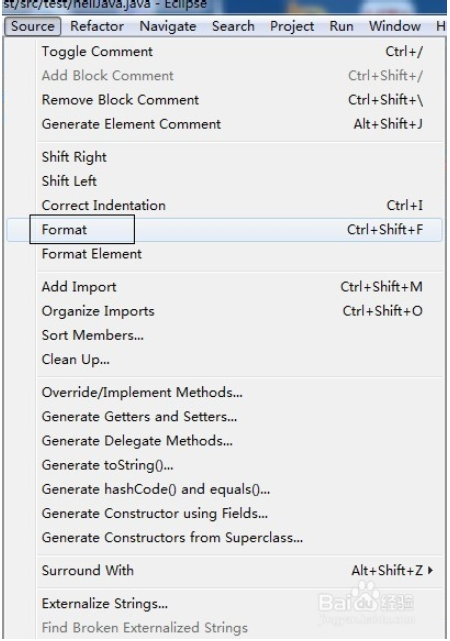
Task: Select Externalize Strings entry
Action: (x=225, y=603)
